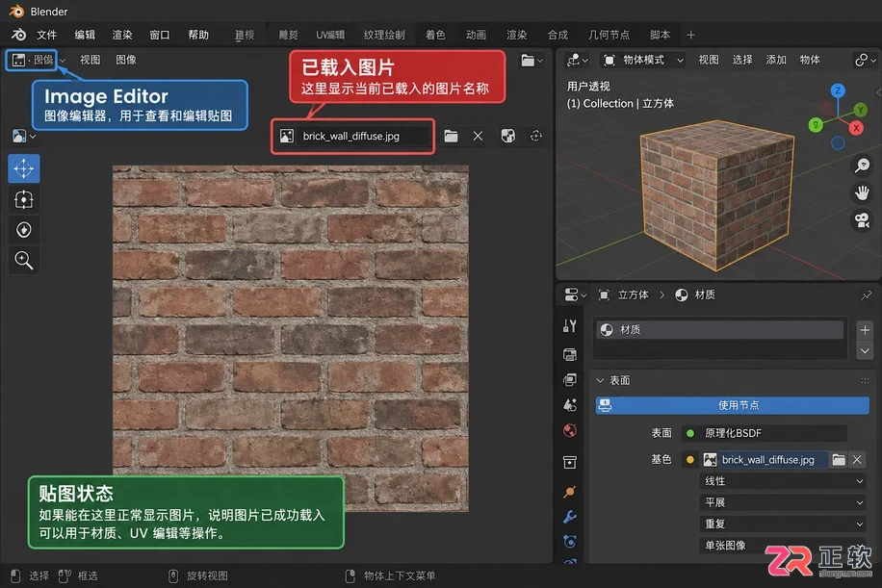Viewport: 882px width, 588px height.
Task: Open 添加 menu in 3D viewport header
Action: pyautogui.click(x=776, y=60)
